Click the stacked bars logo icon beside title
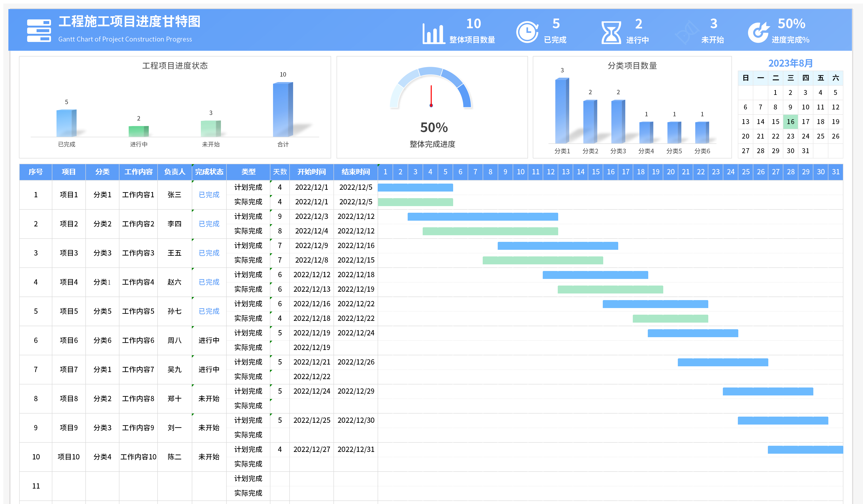This screenshot has height=504, width=863. pyautogui.click(x=39, y=31)
